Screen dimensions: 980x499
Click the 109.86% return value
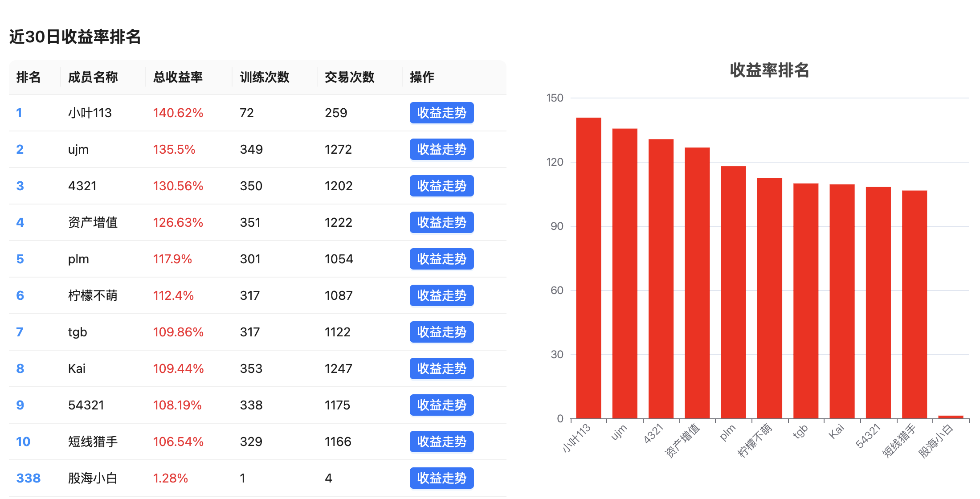[x=178, y=332]
